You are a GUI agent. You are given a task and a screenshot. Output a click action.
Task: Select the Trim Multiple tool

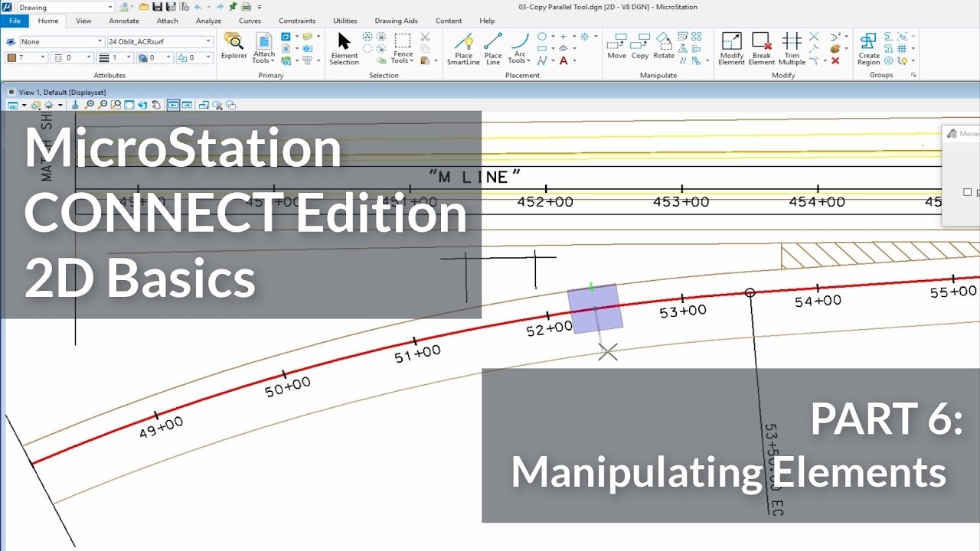792,48
